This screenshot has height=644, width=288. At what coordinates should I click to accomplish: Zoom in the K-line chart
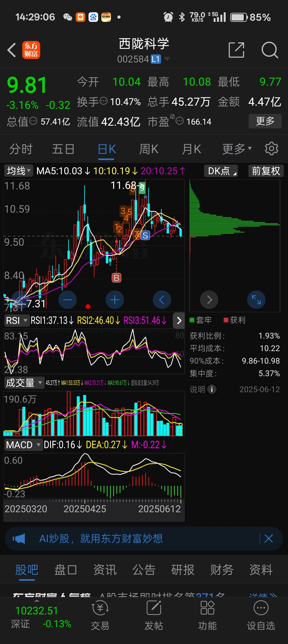[x=115, y=300]
